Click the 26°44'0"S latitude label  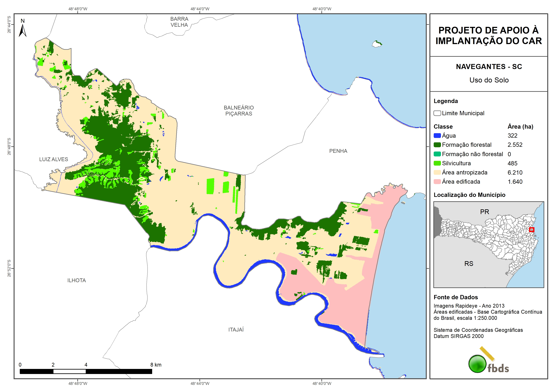[9, 25]
